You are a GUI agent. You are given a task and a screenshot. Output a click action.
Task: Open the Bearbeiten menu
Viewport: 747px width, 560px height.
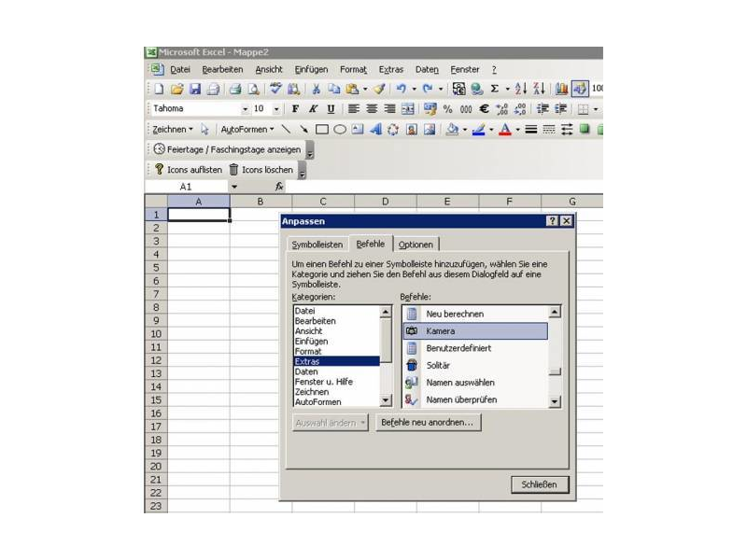coord(222,69)
